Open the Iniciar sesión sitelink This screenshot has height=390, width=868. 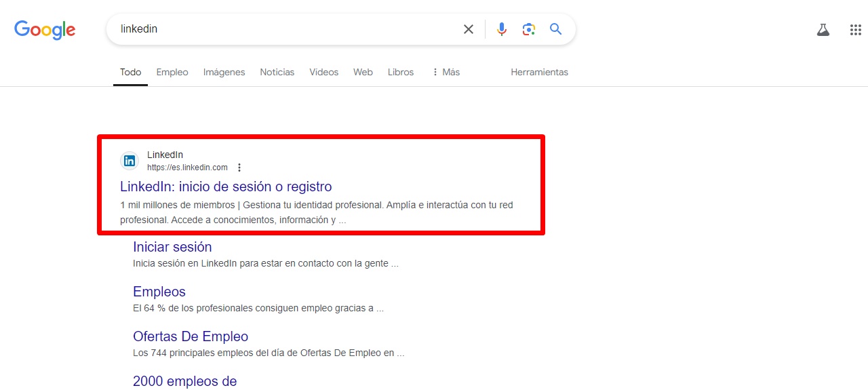pyautogui.click(x=172, y=247)
